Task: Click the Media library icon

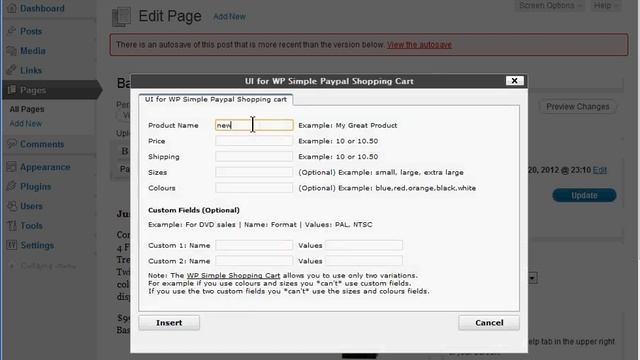Action: [12, 51]
